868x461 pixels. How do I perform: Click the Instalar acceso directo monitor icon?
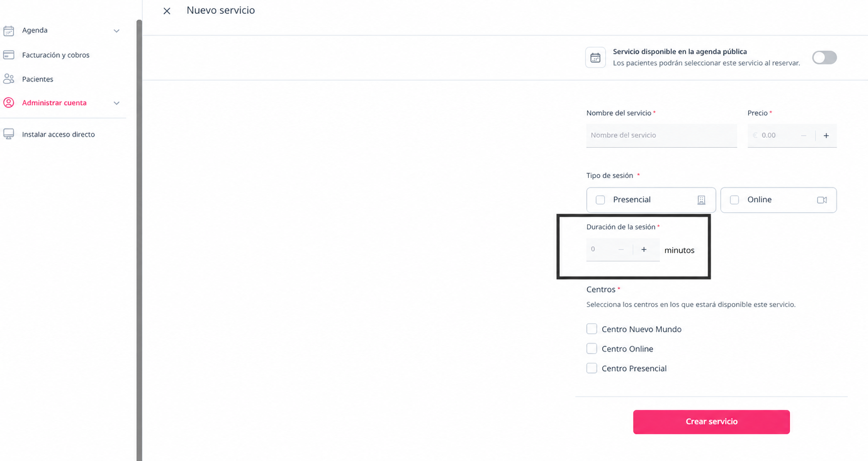tap(9, 134)
